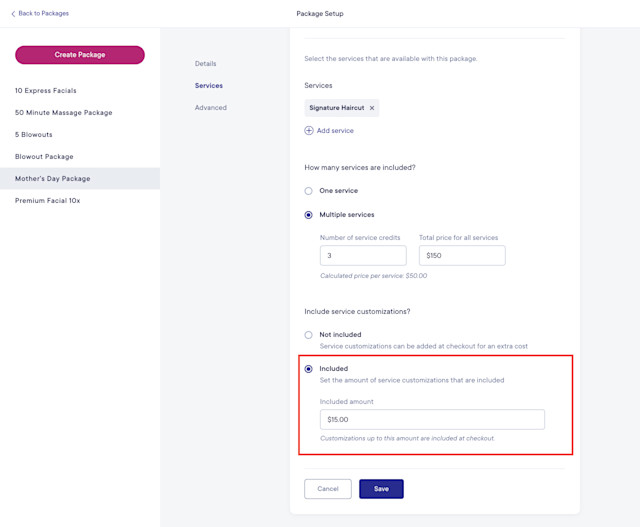The height and width of the screenshot is (527, 640).
Task: Open the Details section tab
Action: 206,64
